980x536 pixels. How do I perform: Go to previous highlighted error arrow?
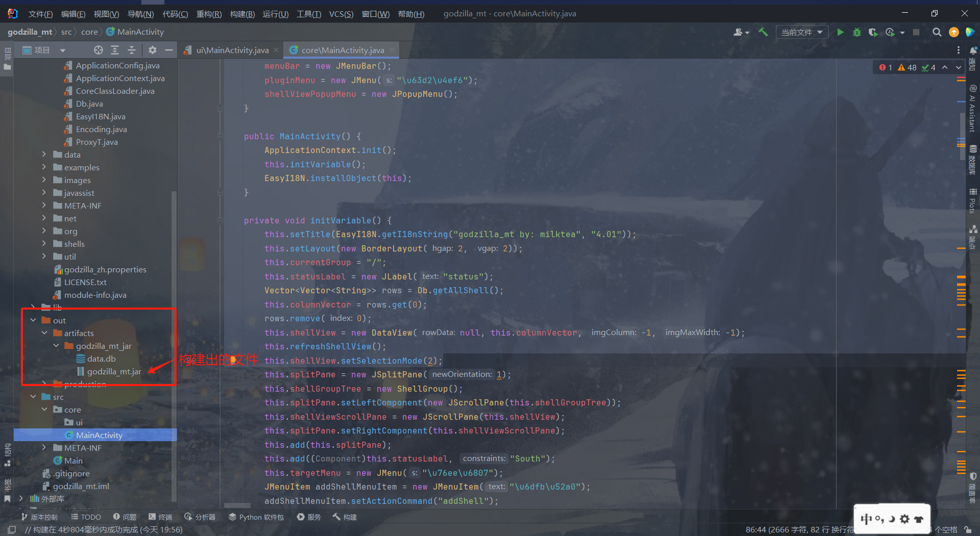click(945, 67)
